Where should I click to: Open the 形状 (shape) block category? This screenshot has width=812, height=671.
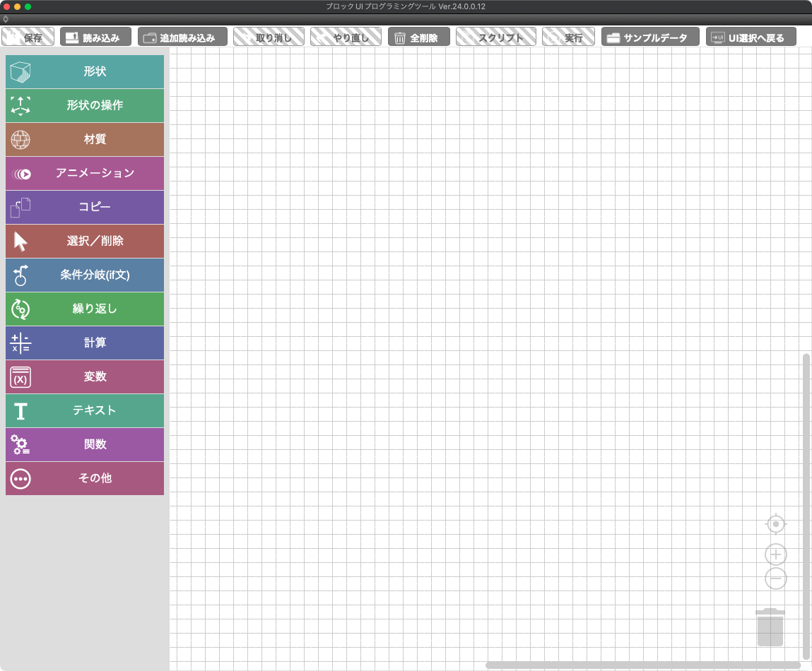coord(85,71)
